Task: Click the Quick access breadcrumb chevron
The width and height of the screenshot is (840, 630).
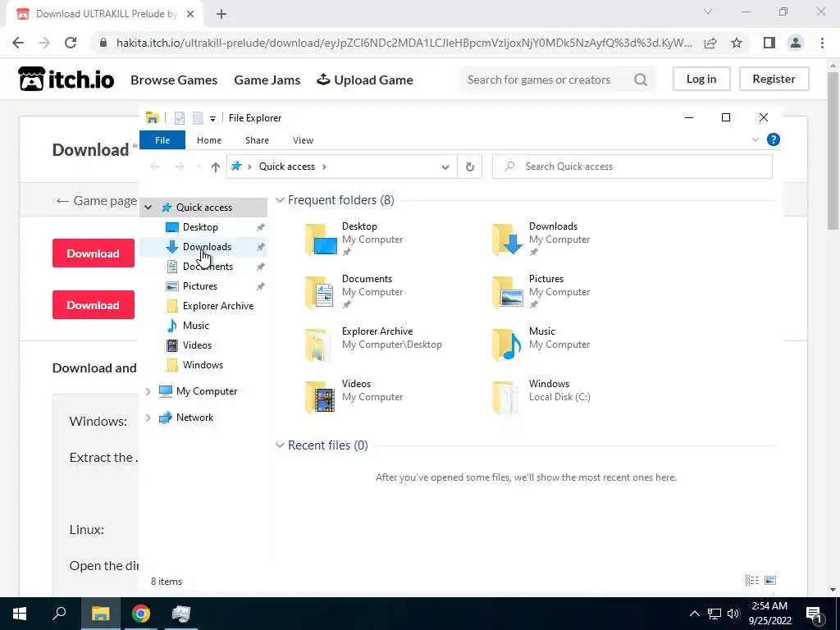Action: coord(324,167)
